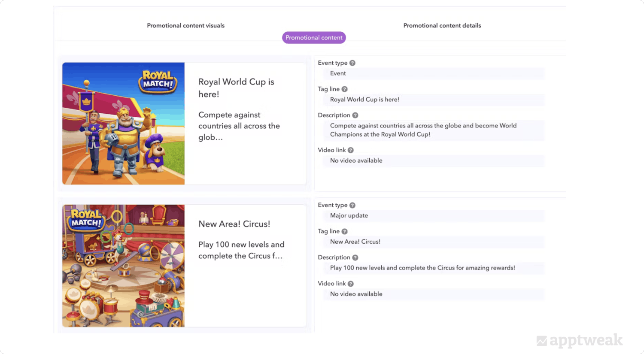This screenshot has width=644, height=354.
Task: Click the apptweak logo watermark
Action: (x=580, y=341)
